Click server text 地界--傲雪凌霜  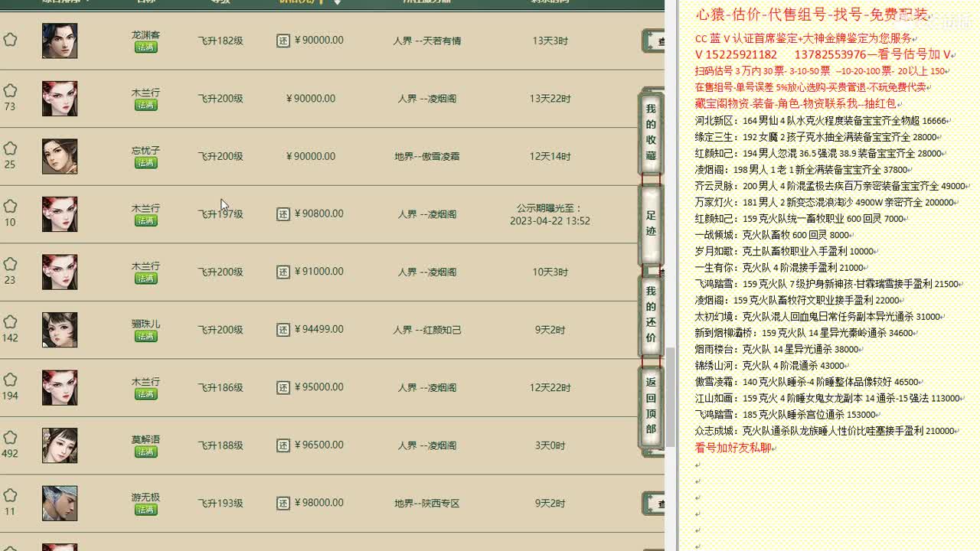click(x=427, y=157)
